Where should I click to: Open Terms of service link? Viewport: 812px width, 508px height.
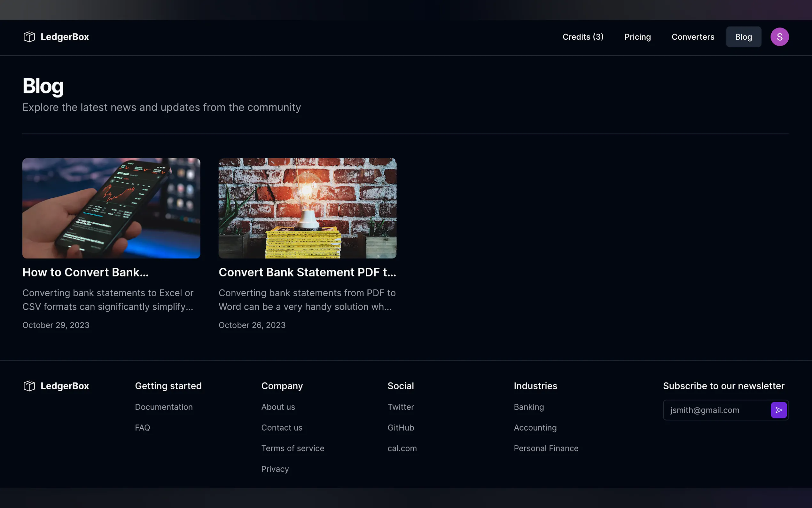[293, 448]
